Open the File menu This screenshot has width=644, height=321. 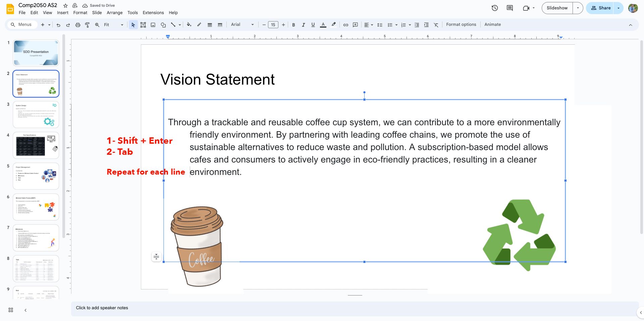point(22,13)
